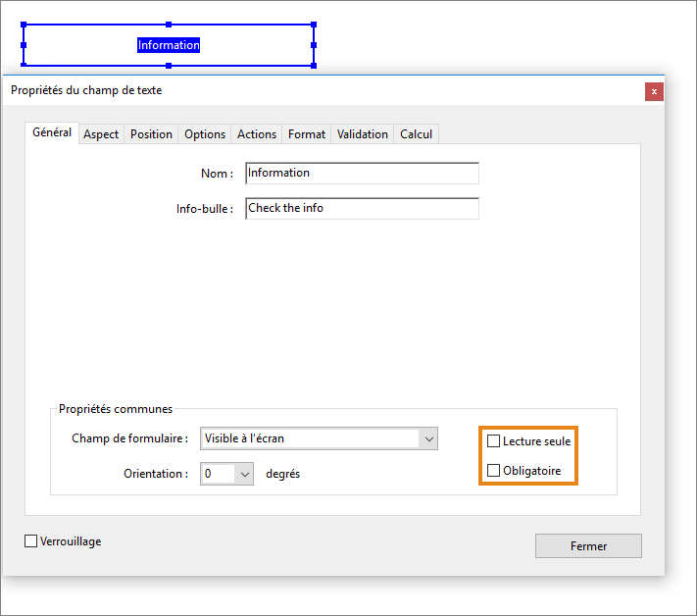Click the Fermer button

(588, 546)
